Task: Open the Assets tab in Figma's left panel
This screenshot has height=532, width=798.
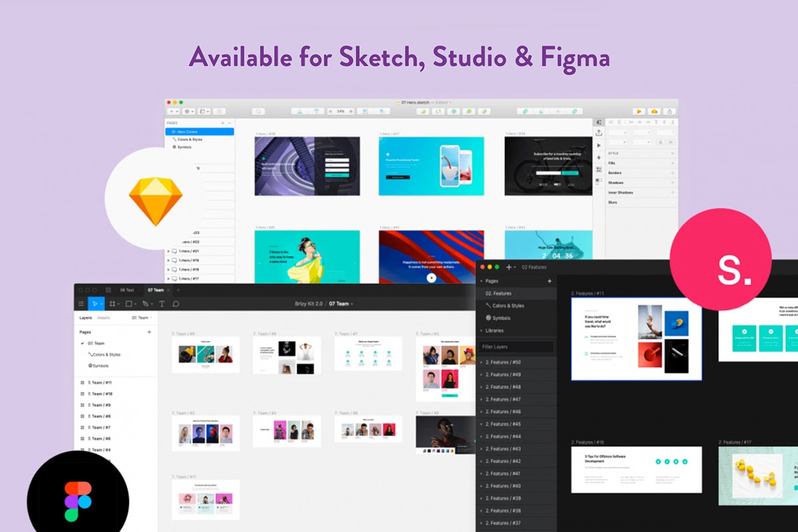Action: pyautogui.click(x=104, y=317)
